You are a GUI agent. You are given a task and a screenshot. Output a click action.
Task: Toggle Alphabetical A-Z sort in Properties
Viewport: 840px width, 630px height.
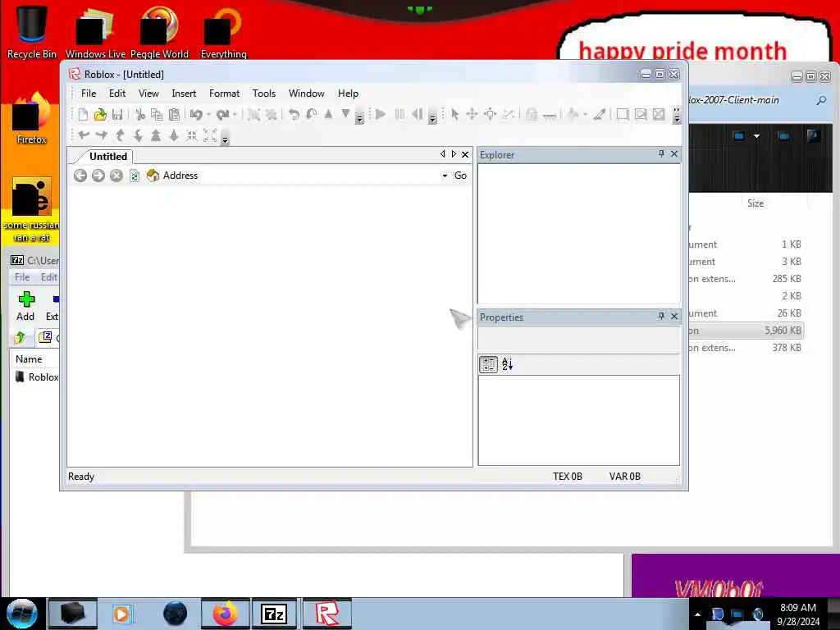pyautogui.click(x=507, y=364)
